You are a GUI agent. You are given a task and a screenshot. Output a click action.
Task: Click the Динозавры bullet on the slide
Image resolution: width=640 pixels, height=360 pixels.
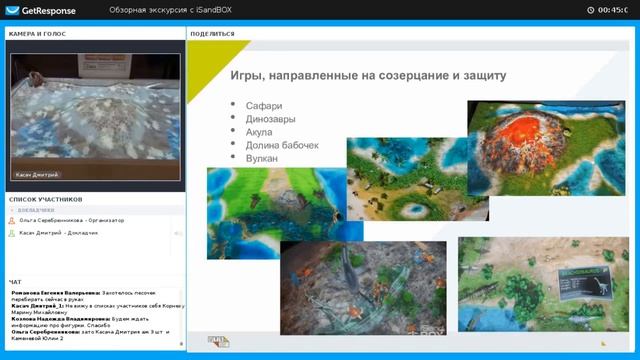(270, 119)
